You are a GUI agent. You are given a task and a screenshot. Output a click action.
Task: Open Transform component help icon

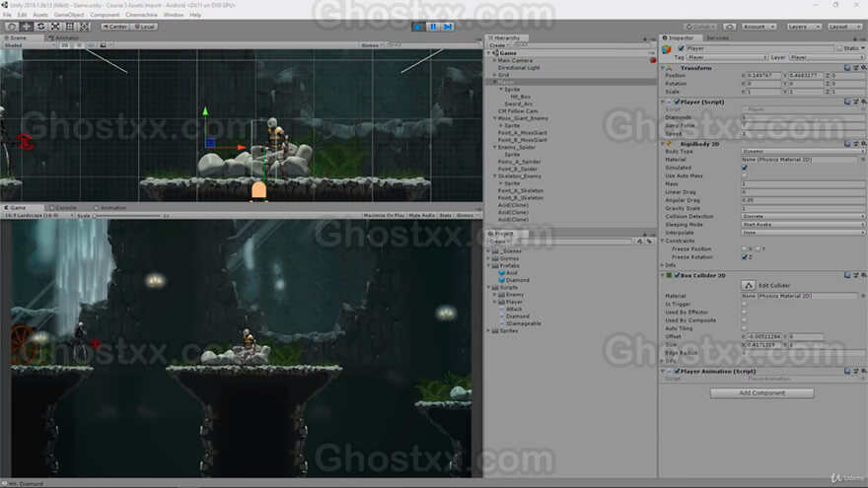[847, 67]
